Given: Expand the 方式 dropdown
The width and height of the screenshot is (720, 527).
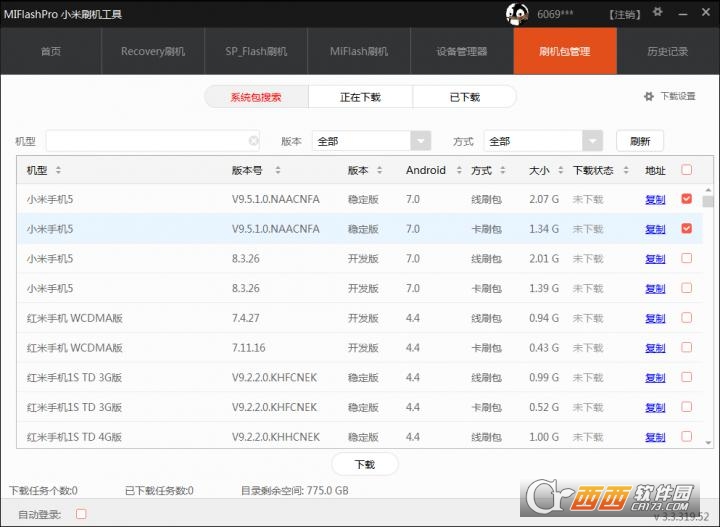Looking at the screenshot, I should click(592, 141).
